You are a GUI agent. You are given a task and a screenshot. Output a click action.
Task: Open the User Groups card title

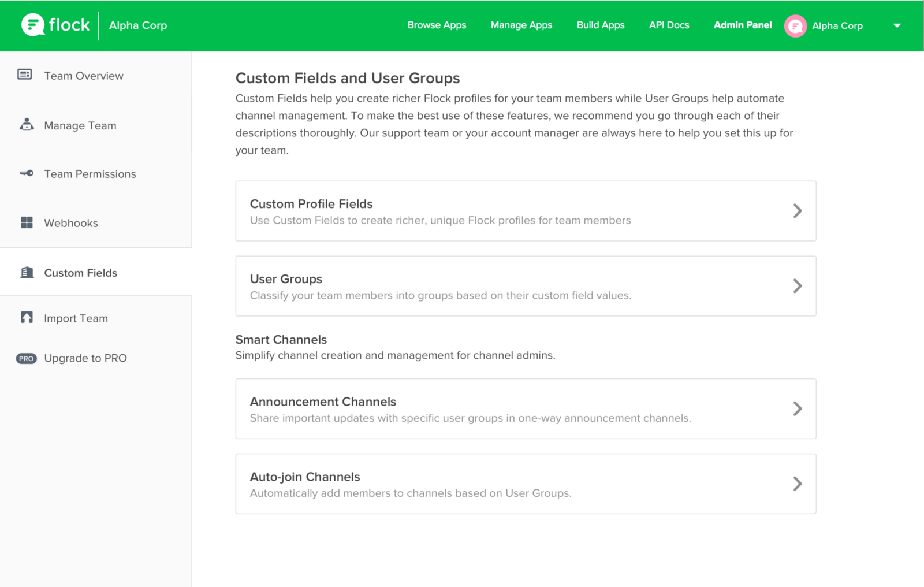(286, 279)
